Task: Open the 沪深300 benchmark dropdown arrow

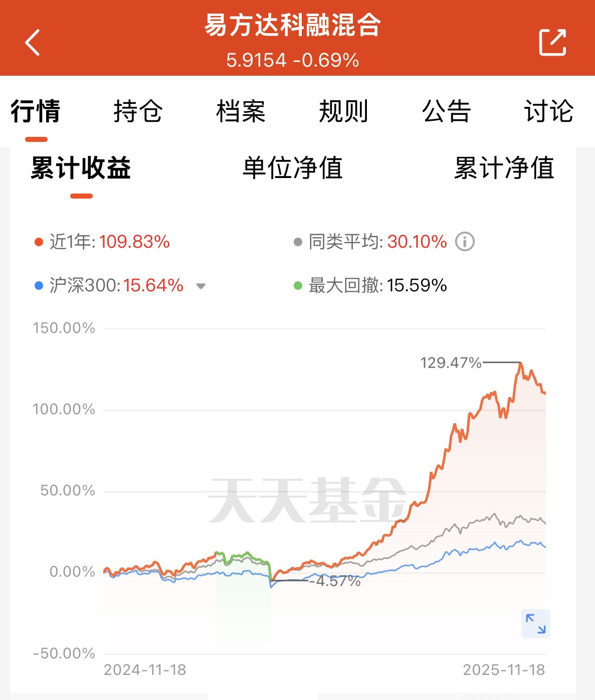Action: tap(201, 286)
